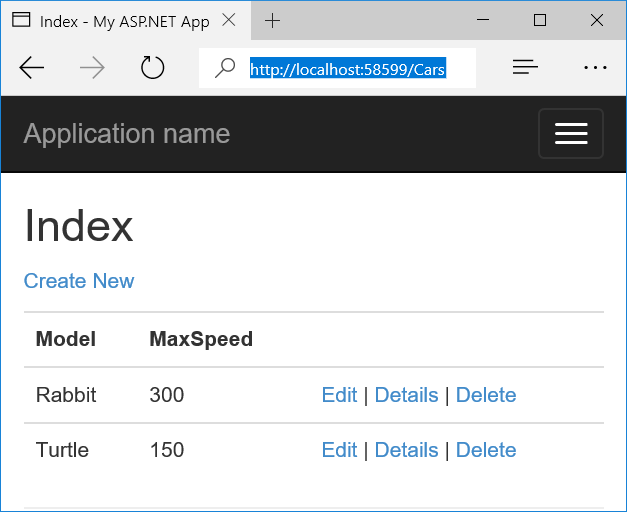Image resolution: width=627 pixels, height=512 pixels.
Task: Click the address bar URL field
Action: [347, 69]
